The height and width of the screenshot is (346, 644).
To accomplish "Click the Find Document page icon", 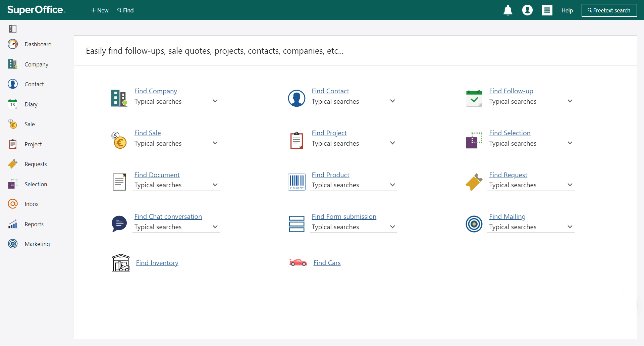I will (x=119, y=182).
